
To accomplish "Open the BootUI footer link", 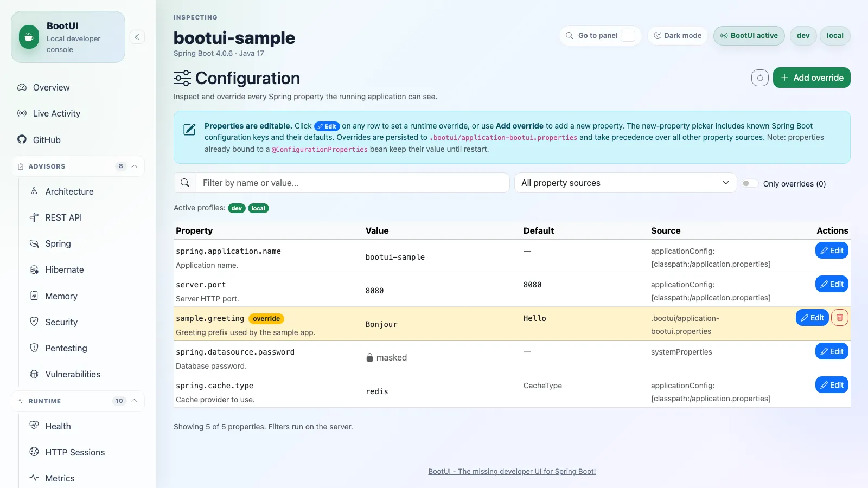I will point(512,471).
